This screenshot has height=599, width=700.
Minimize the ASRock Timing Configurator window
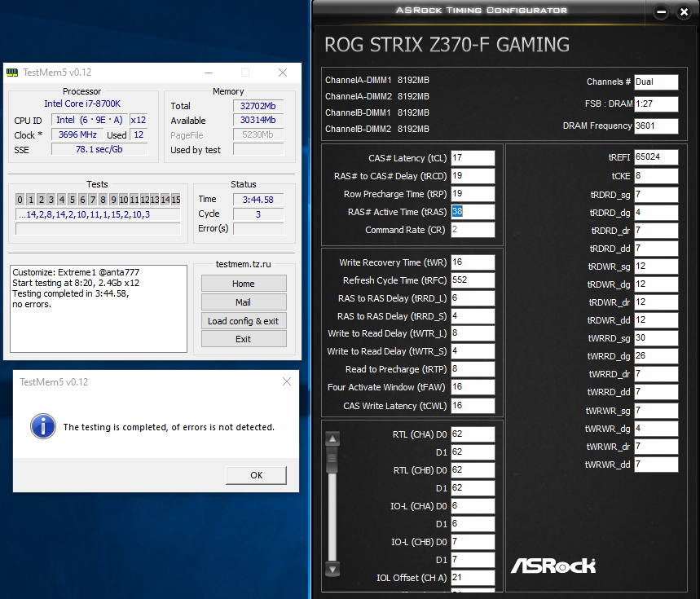tap(661, 12)
